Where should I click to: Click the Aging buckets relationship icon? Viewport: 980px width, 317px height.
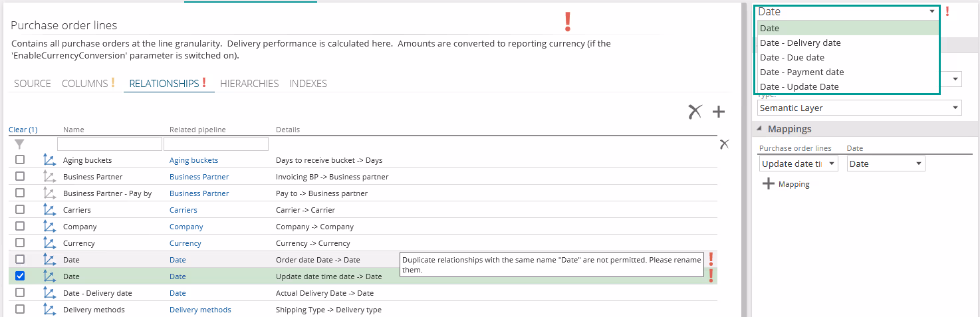[49, 160]
